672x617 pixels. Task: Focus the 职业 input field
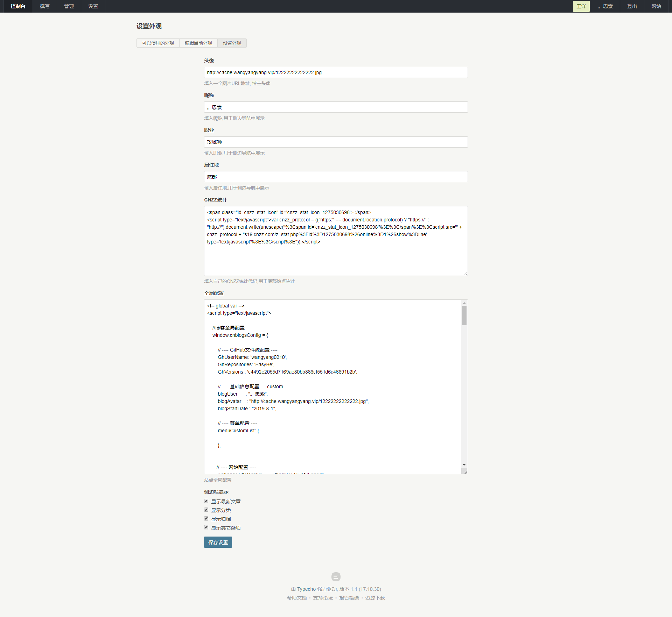click(x=336, y=142)
